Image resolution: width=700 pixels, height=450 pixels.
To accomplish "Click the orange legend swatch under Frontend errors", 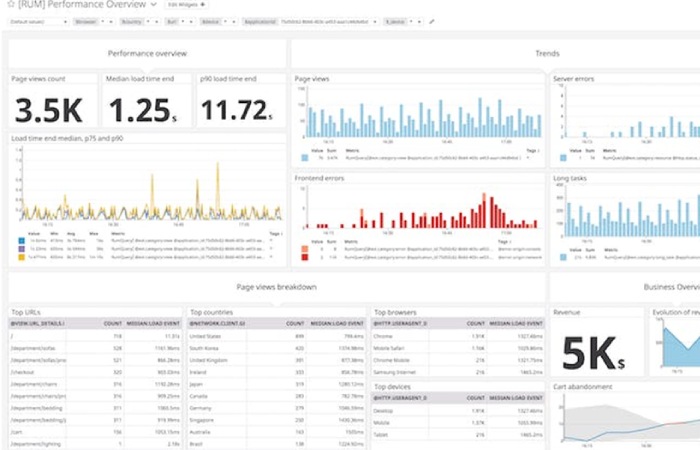I will [304, 249].
